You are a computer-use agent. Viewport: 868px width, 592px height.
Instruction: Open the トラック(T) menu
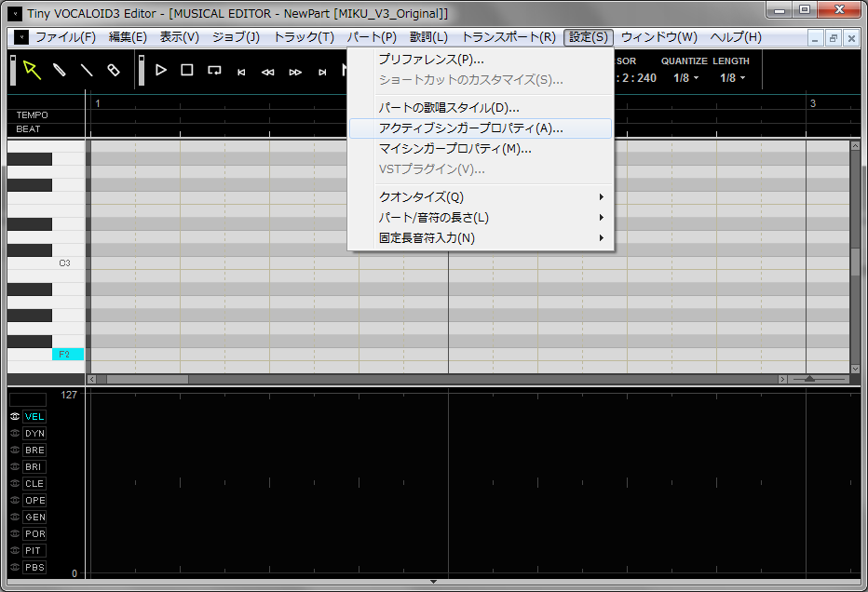(304, 37)
